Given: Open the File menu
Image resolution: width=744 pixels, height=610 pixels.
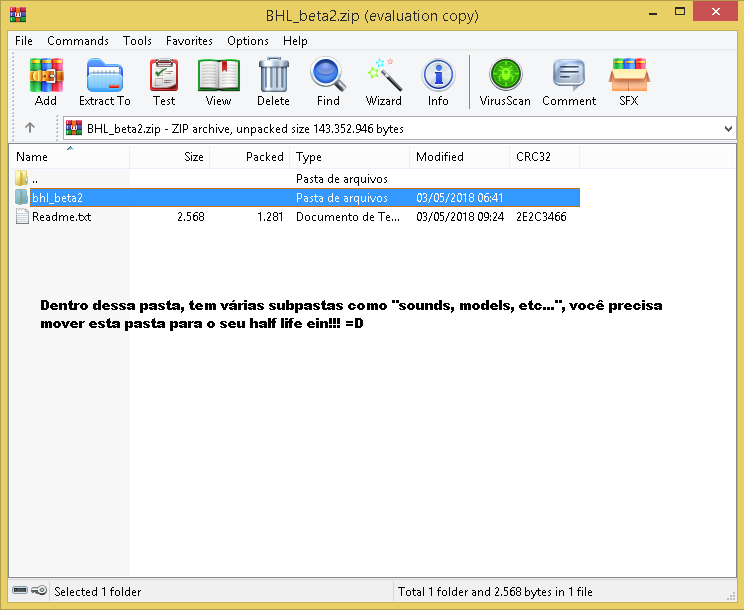Looking at the screenshot, I should point(24,41).
